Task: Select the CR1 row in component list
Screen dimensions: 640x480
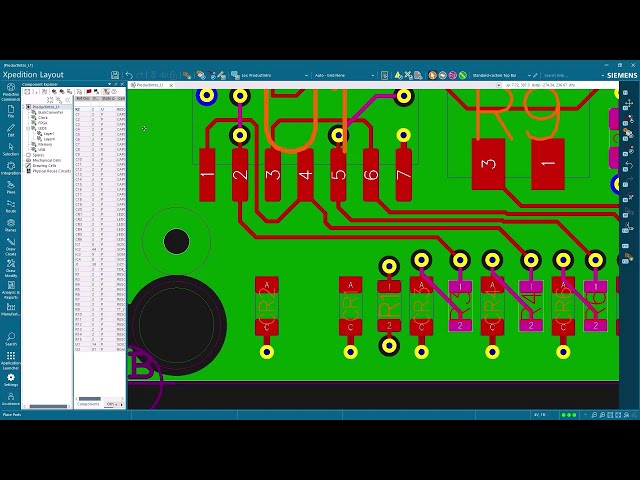Action: pyautogui.click(x=100, y=214)
